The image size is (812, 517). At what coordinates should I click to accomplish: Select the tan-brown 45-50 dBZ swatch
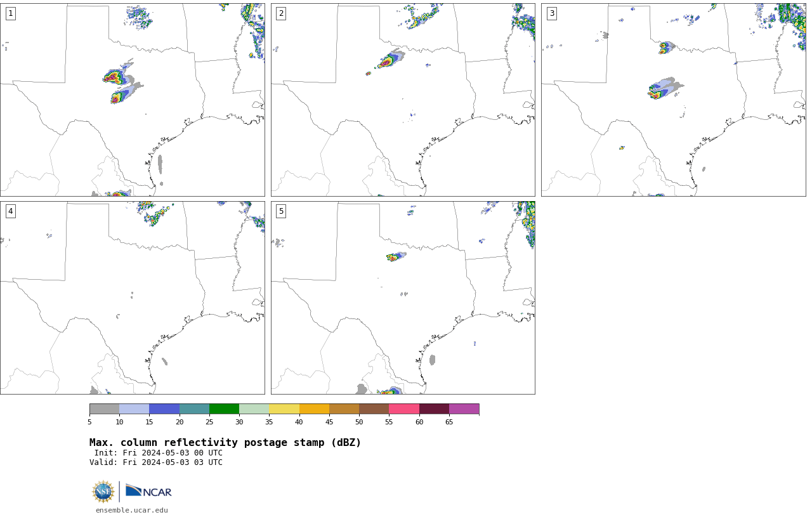coord(344,409)
